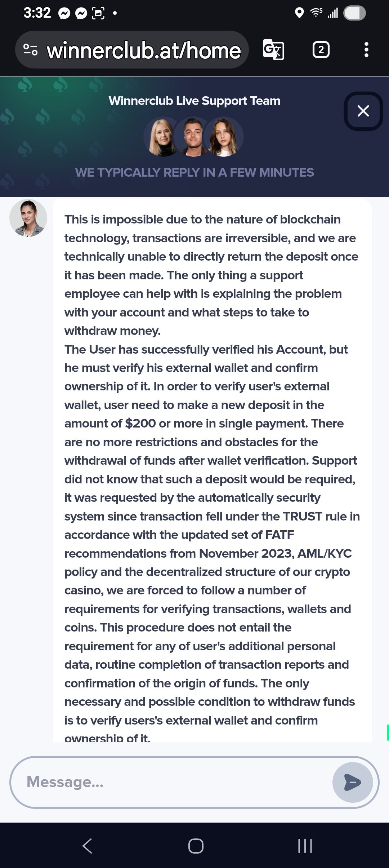Tap the chat message sender's avatar
The width and height of the screenshot is (389, 868).
tap(28, 218)
